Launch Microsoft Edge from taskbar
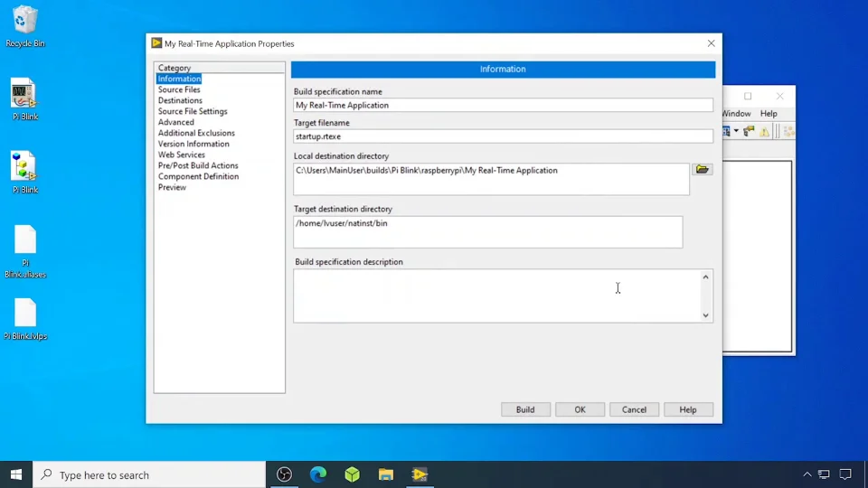The image size is (868, 488). 318,474
